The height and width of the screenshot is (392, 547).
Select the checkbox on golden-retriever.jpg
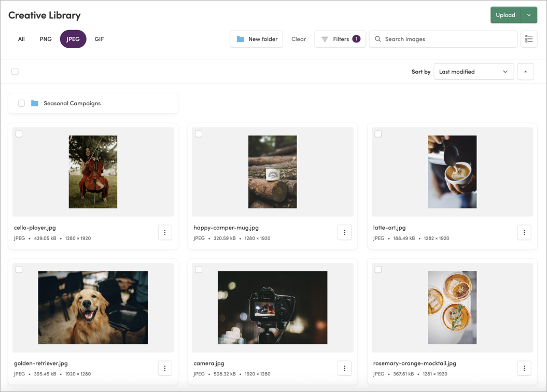(19, 269)
